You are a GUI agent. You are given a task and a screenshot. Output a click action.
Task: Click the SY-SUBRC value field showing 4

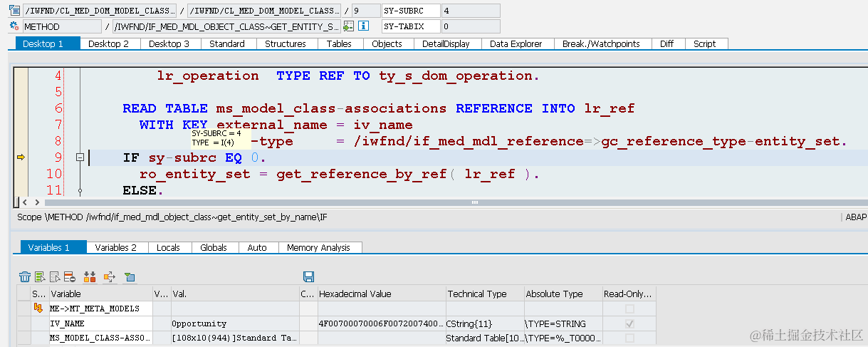click(471, 11)
